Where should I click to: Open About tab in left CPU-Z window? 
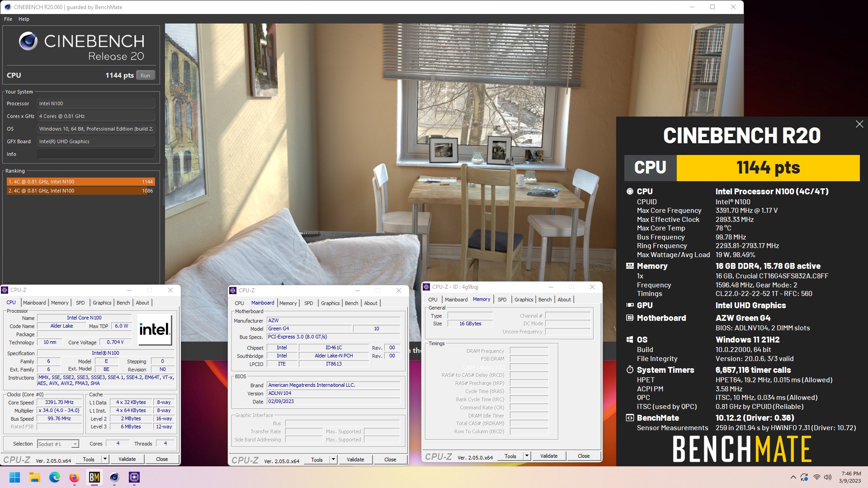click(142, 303)
